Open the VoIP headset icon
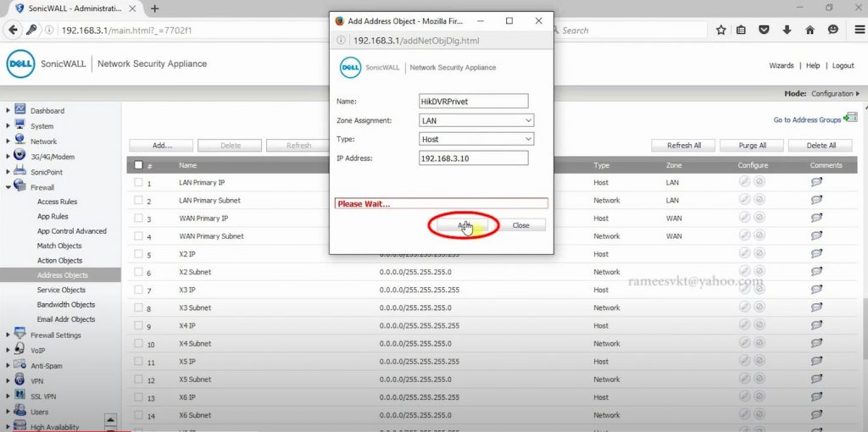The height and width of the screenshot is (432, 868). [20, 349]
